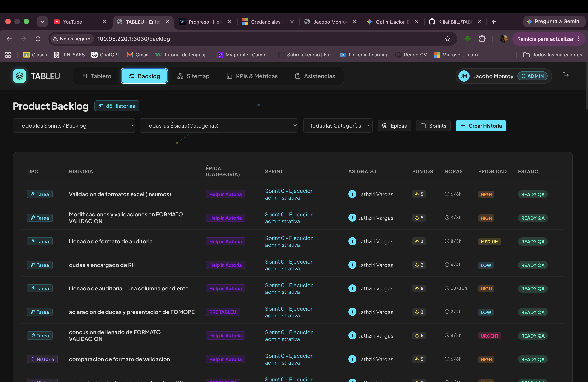
Task: Open the Todas las Categorías dropdown
Action: 338,126
